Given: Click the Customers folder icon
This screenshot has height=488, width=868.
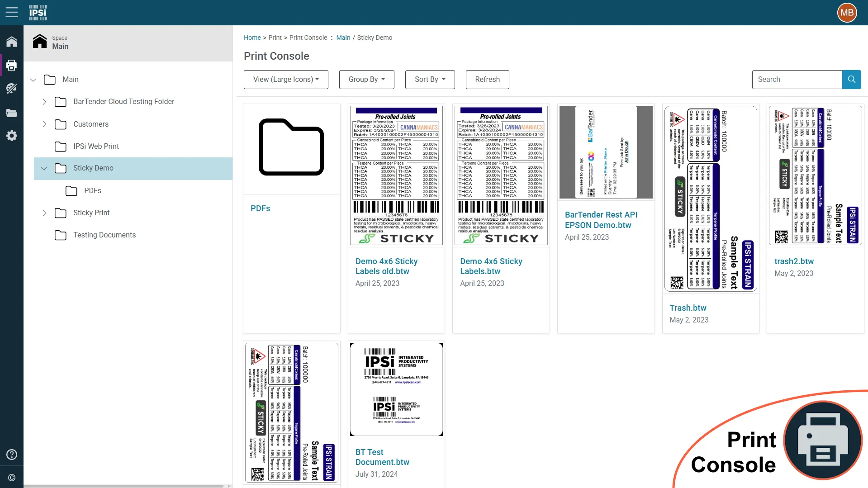Looking at the screenshot, I should pos(61,124).
